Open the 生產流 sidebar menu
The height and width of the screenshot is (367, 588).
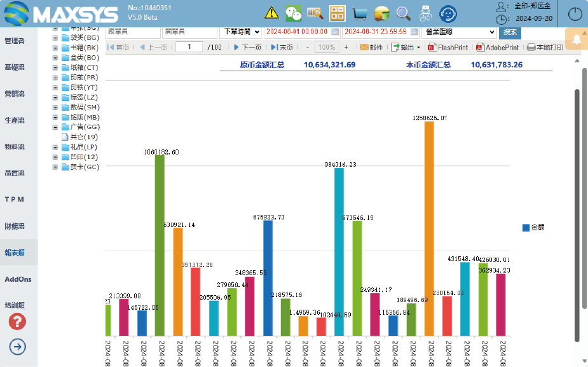point(15,120)
